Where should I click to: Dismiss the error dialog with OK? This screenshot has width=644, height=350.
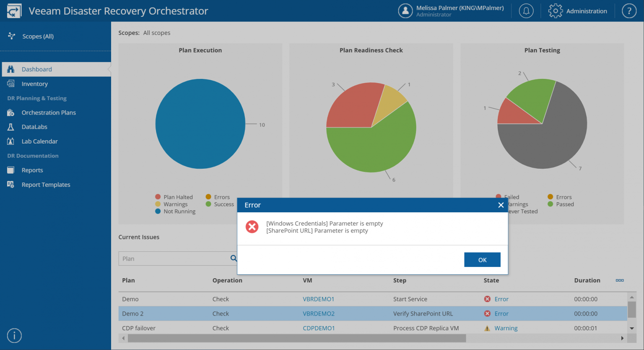[482, 259]
